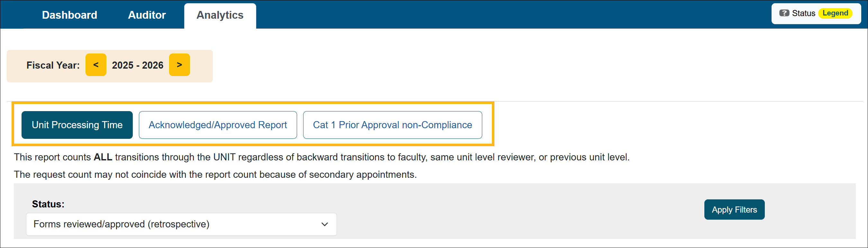Click the 2025 - 2026 fiscal year text
Screen dimensions: 868x248
[x=138, y=65]
